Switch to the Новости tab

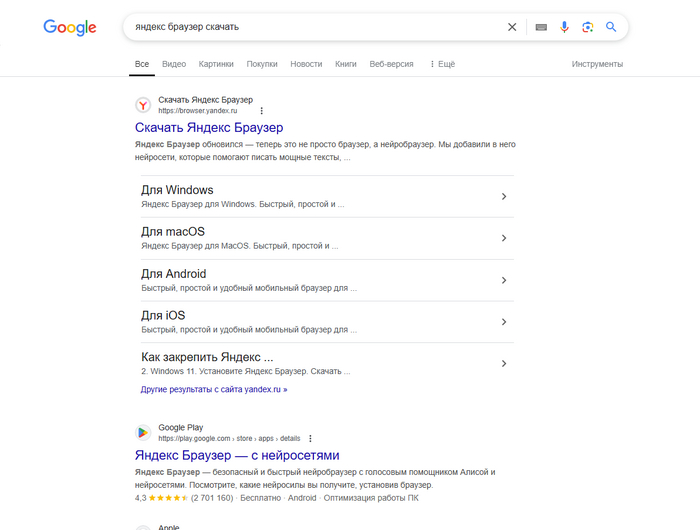pyautogui.click(x=306, y=64)
